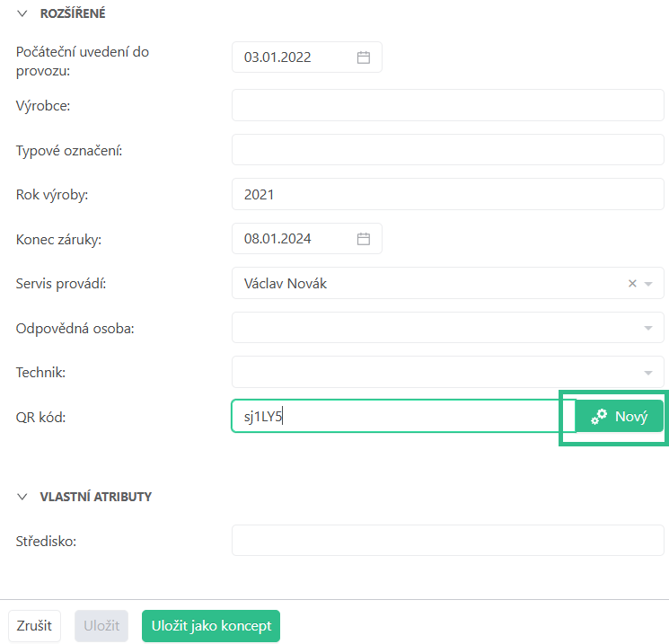The width and height of the screenshot is (669, 644).
Task: Click the disabled Uložit button
Action: pyautogui.click(x=102, y=626)
